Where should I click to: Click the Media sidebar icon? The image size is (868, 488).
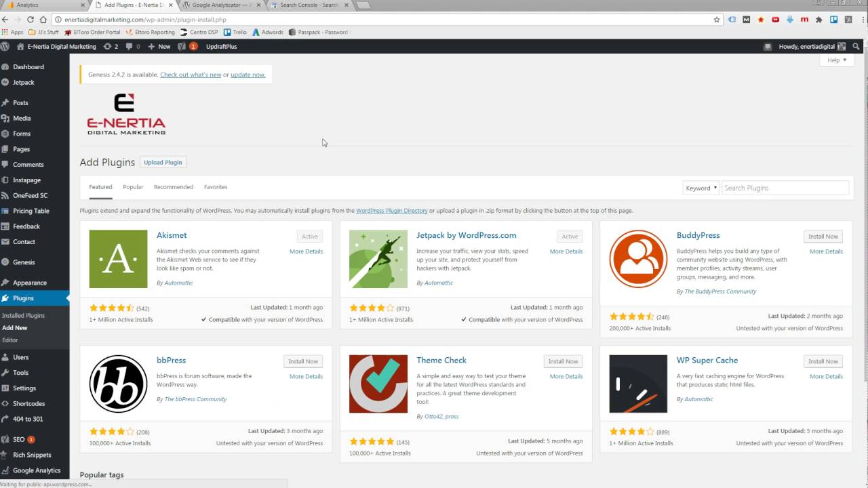pos(5,118)
